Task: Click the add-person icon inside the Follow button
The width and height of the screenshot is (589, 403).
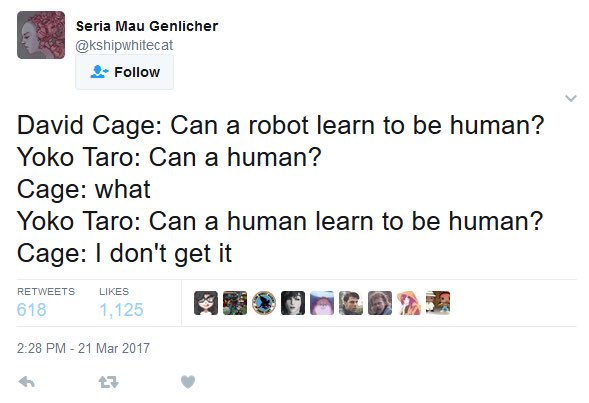Action: (x=99, y=72)
